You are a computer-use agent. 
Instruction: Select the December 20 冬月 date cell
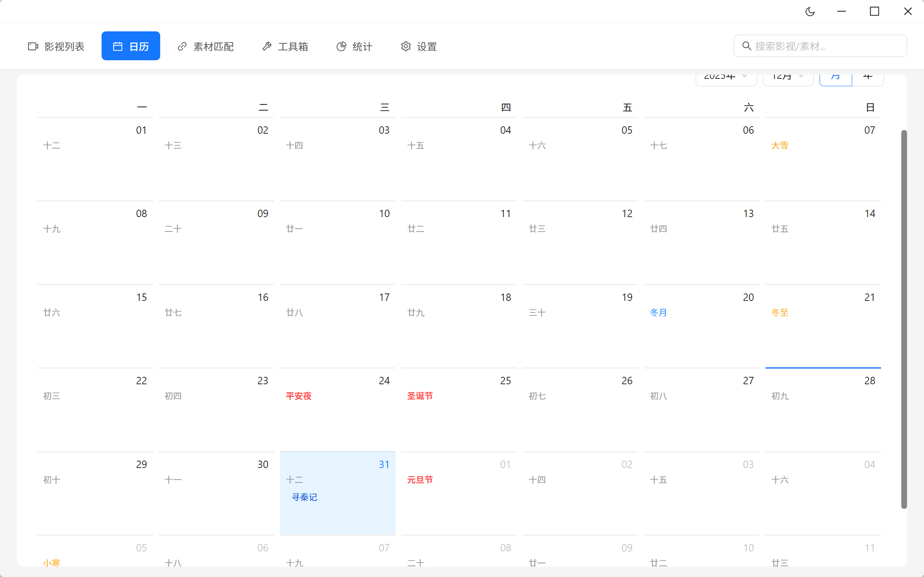pos(701,325)
